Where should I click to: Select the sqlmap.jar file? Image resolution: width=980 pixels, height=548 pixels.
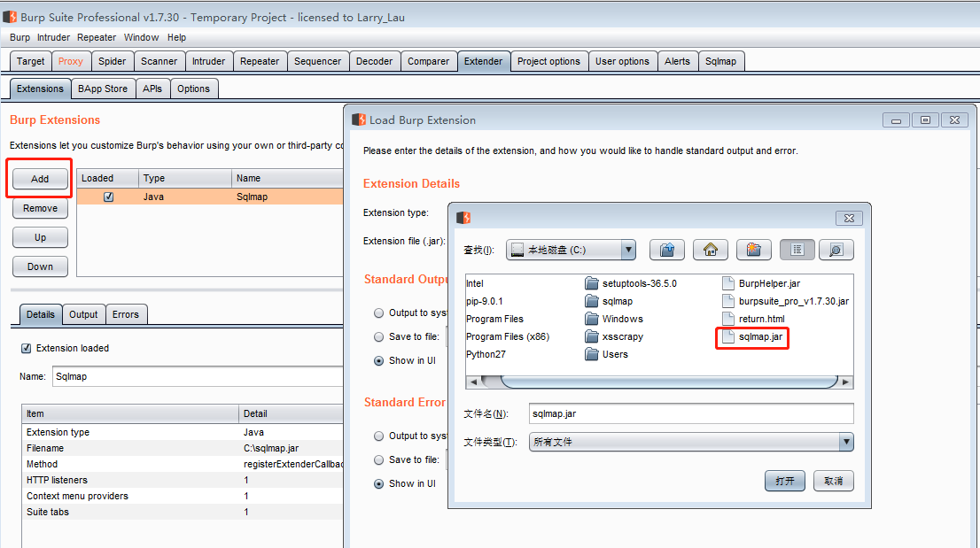tap(752, 337)
